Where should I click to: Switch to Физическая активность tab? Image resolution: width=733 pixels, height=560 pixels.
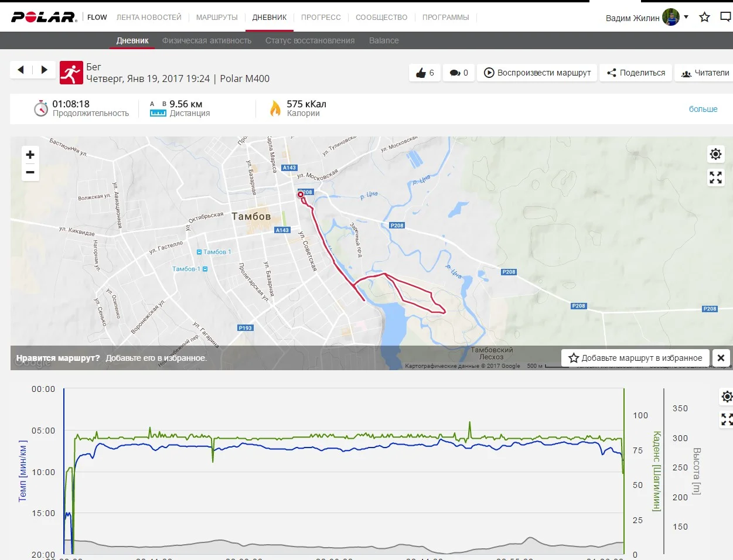click(207, 40)
